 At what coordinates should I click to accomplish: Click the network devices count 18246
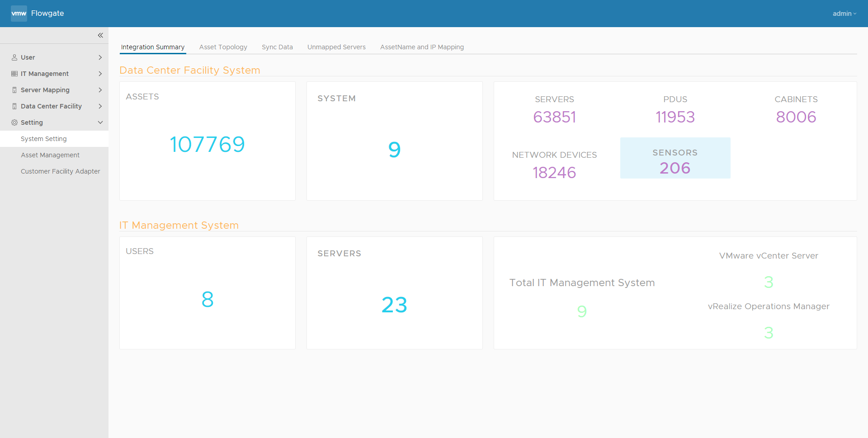point(554,173)
